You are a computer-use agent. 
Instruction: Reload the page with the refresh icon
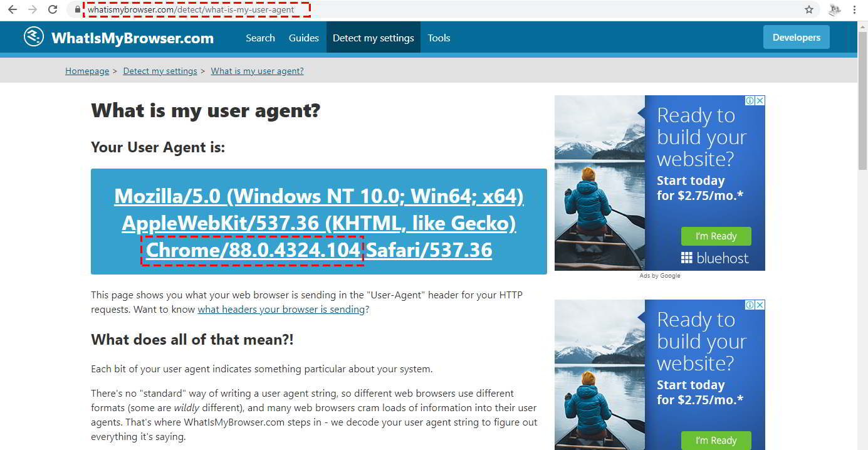click(53, 9)
